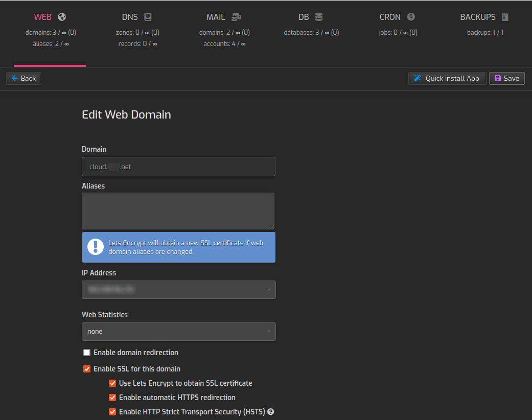
Task: Save the web domain settings
Action: 507,78
